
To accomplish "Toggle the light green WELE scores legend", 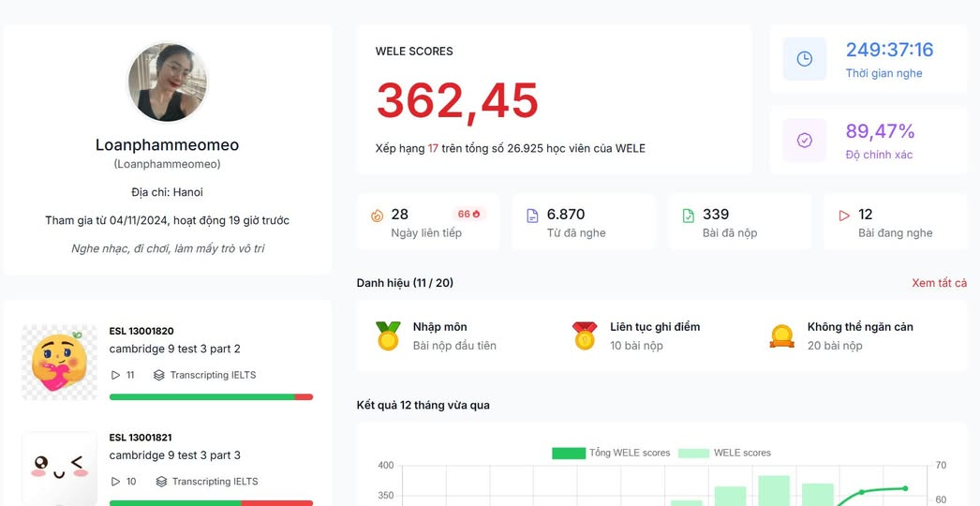I will [724, 453].
